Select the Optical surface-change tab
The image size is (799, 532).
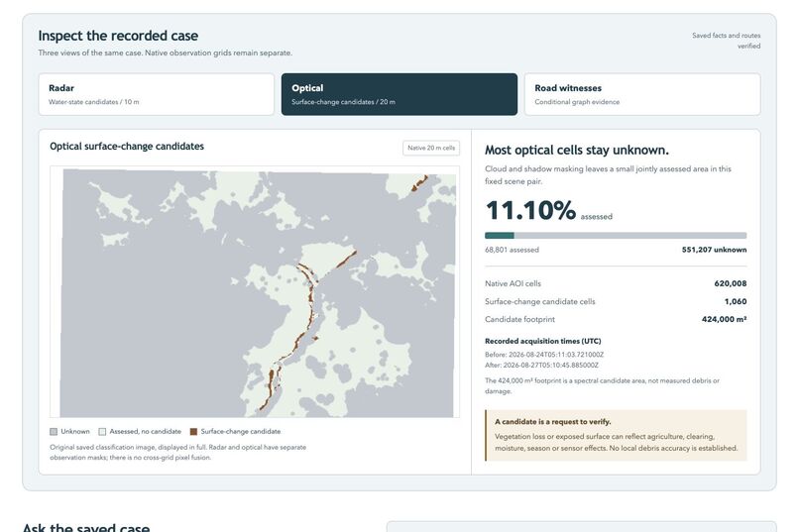[x=399, y=94]
